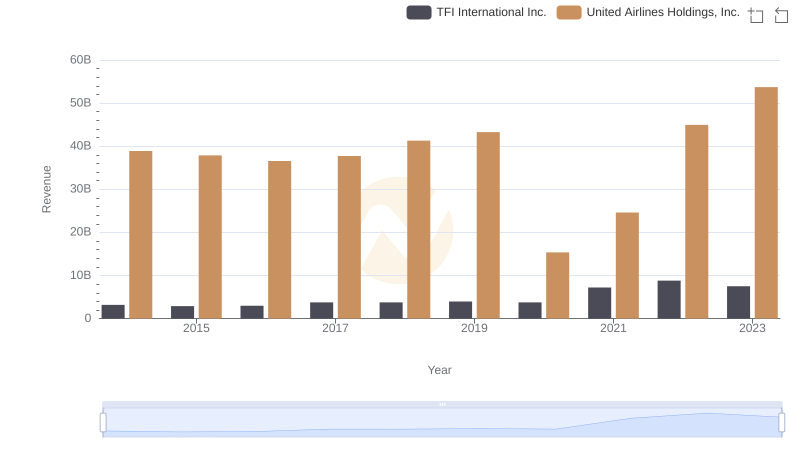
Task: Click the 10B y-axis label
Action: pos(81,275)
